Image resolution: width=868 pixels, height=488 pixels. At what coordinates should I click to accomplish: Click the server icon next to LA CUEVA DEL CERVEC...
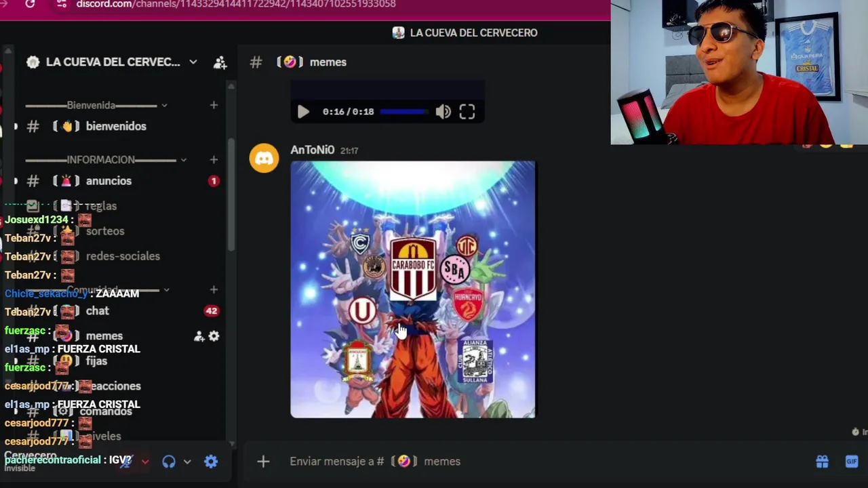33,62
